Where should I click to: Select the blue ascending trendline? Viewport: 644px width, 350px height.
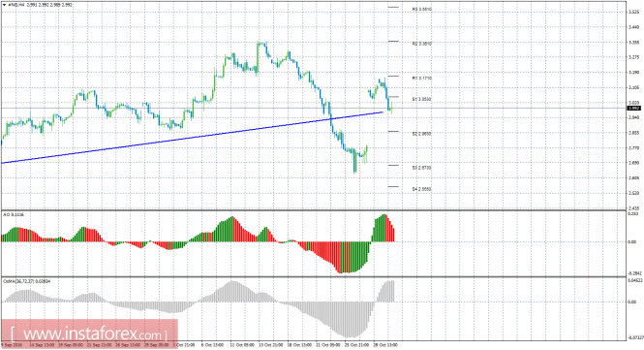[192, 138]
